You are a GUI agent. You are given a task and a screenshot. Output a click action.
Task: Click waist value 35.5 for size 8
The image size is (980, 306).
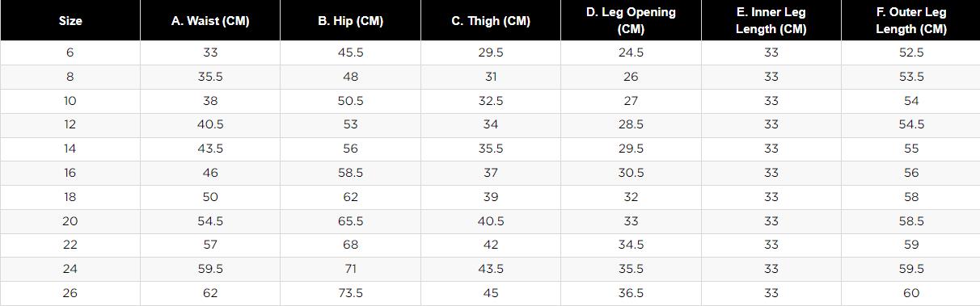(210, 77)
